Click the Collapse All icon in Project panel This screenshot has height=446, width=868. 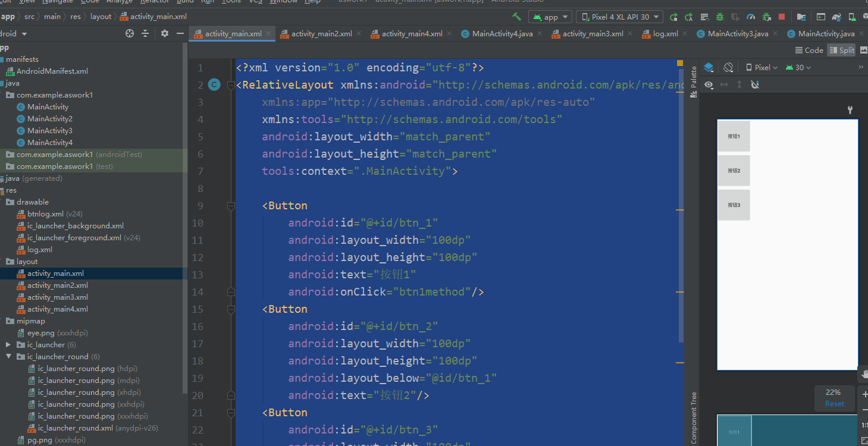[145, 34]
